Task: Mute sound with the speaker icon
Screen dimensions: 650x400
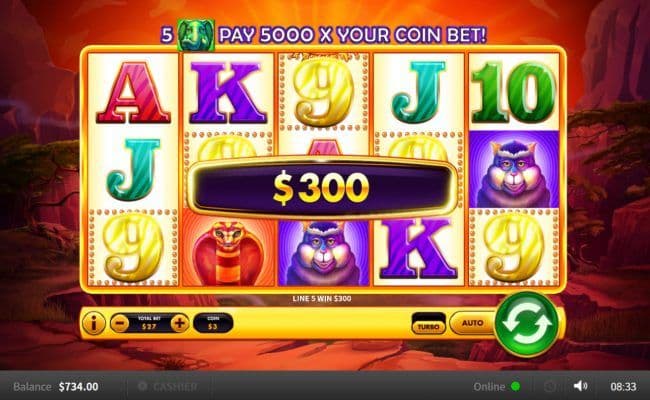Action: tap(580, 386)
